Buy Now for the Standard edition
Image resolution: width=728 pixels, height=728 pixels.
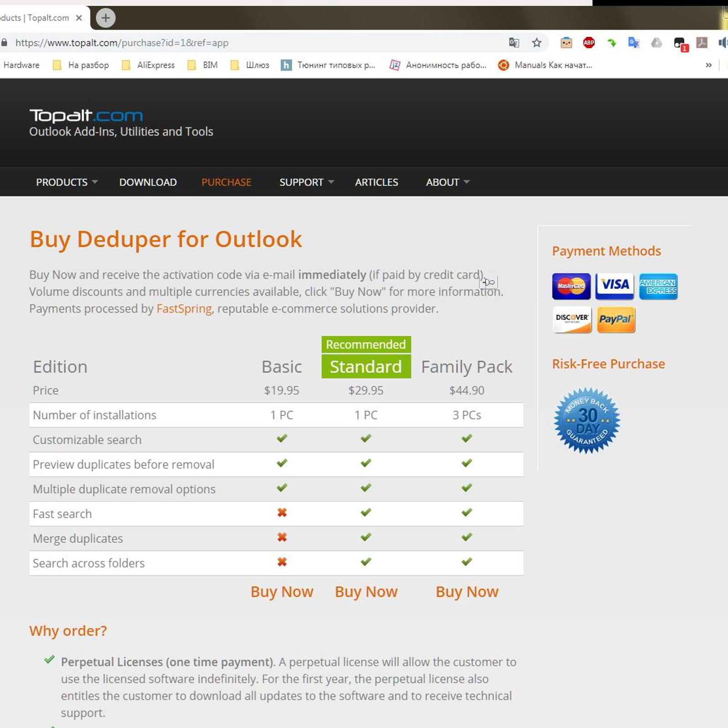pos(366,591)
